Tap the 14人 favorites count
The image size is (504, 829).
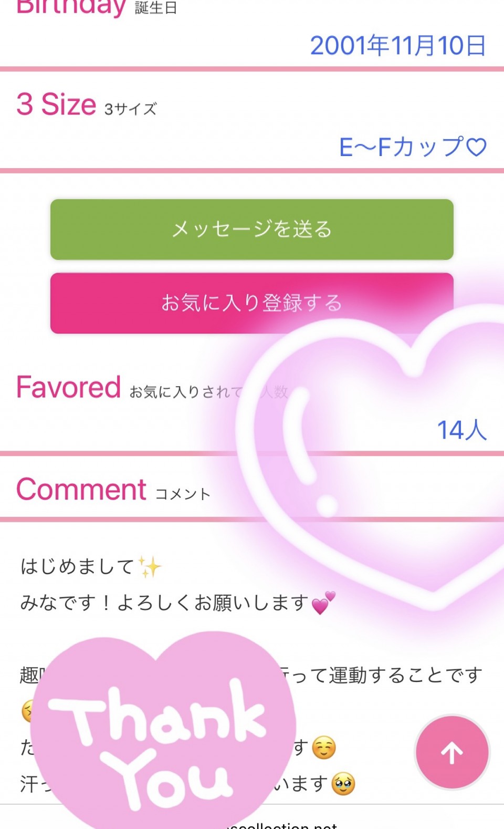pyautogui.click(x=462, y=430)
